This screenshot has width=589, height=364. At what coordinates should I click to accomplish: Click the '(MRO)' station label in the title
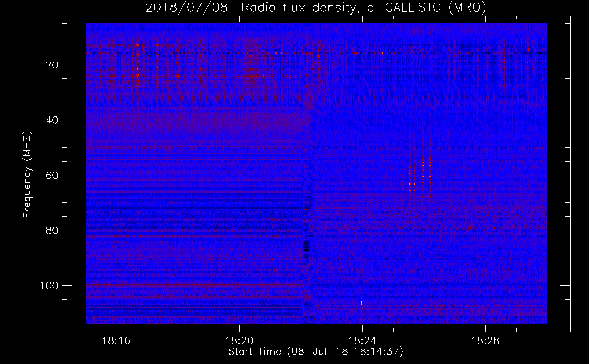467,8
